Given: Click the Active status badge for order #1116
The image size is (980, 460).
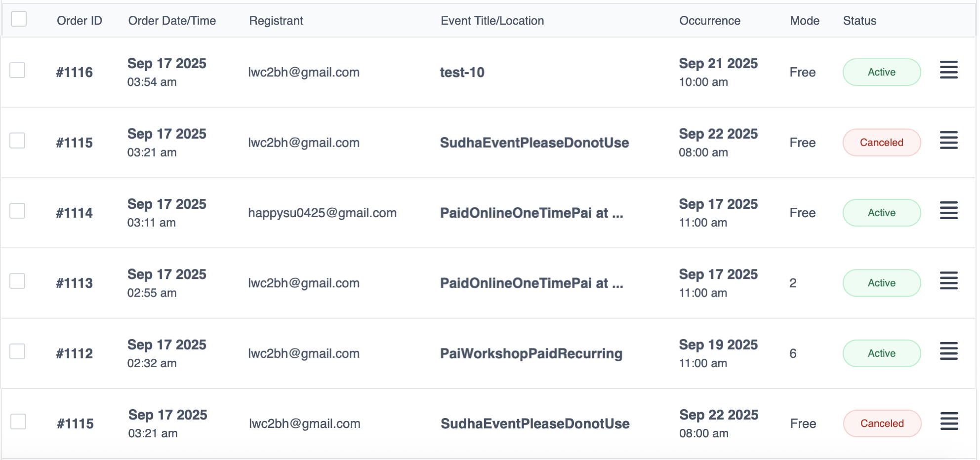Looking at the screenshot, I should 881,72.
